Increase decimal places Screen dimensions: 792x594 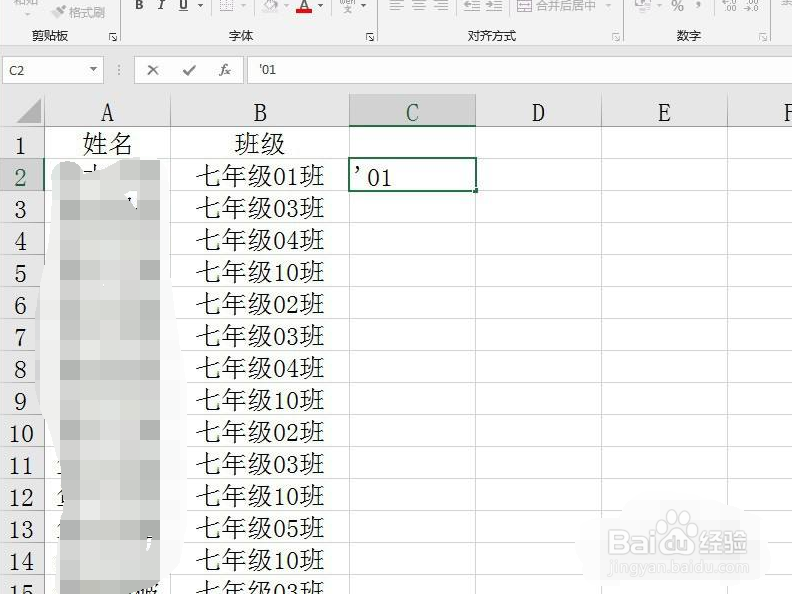(x=730, y=6)
